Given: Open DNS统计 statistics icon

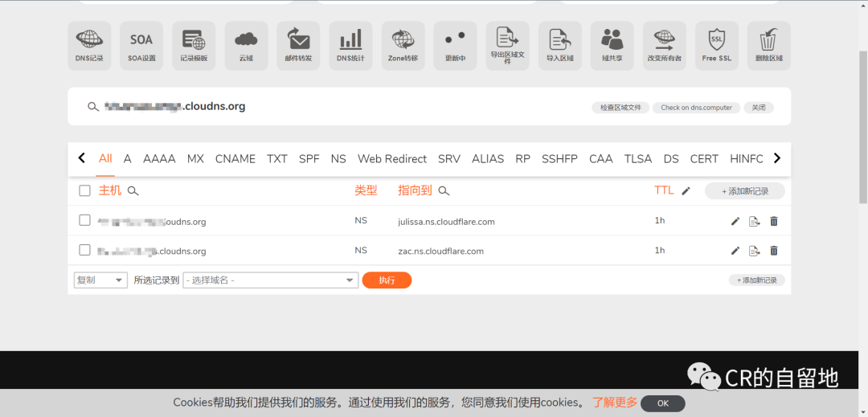Looking at the screenshot, I should (350, 45).
